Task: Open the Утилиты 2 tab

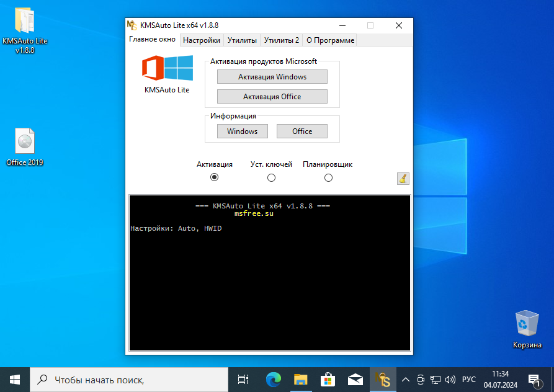Action: pyautogui.click(x=281, y=40)
